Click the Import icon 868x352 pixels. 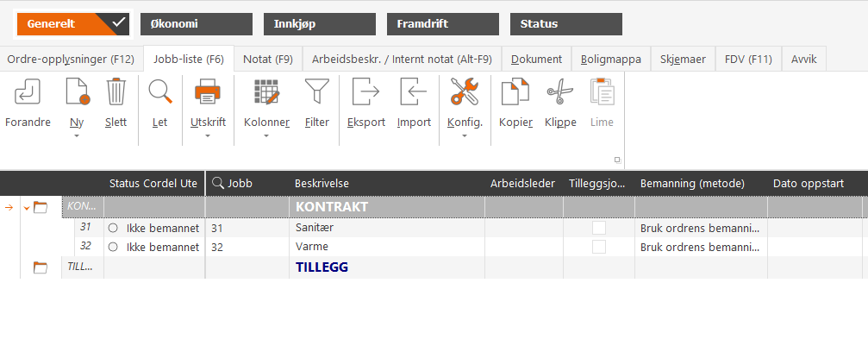click(414, 91)
